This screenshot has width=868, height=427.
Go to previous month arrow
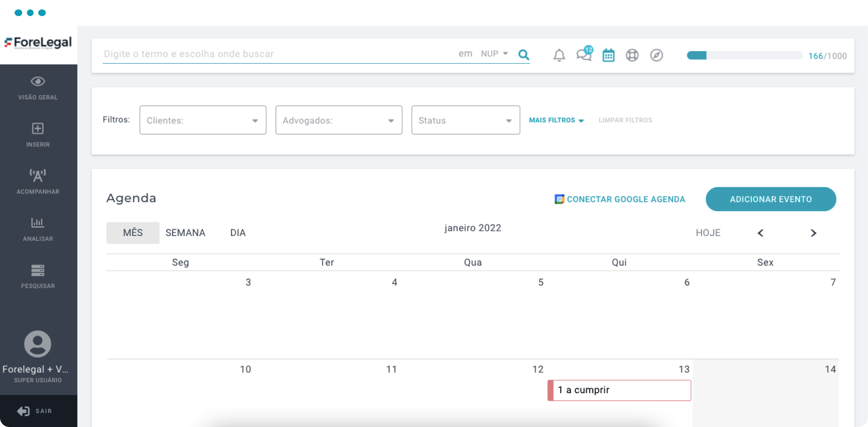(x=761, y=233)
